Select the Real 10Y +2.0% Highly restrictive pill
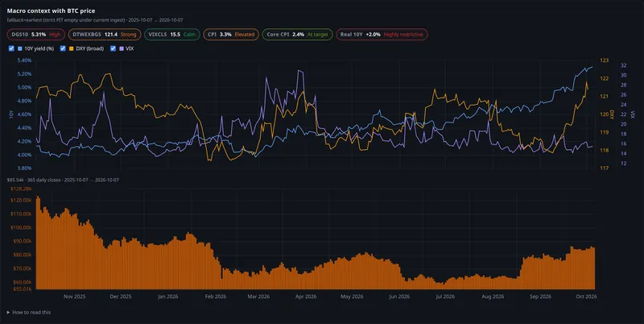This screenshot has width=644, height=324. point(382,35)
